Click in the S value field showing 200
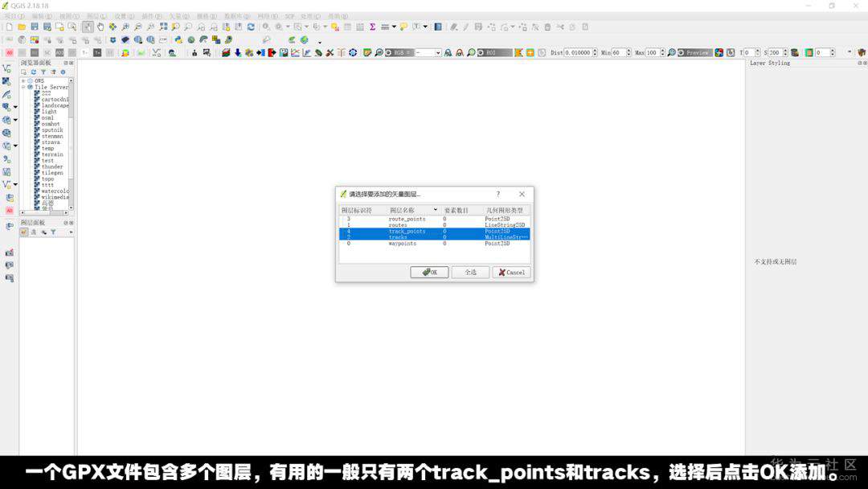Image resolution: width=868 pixels, height=489 pixels. 775,52
